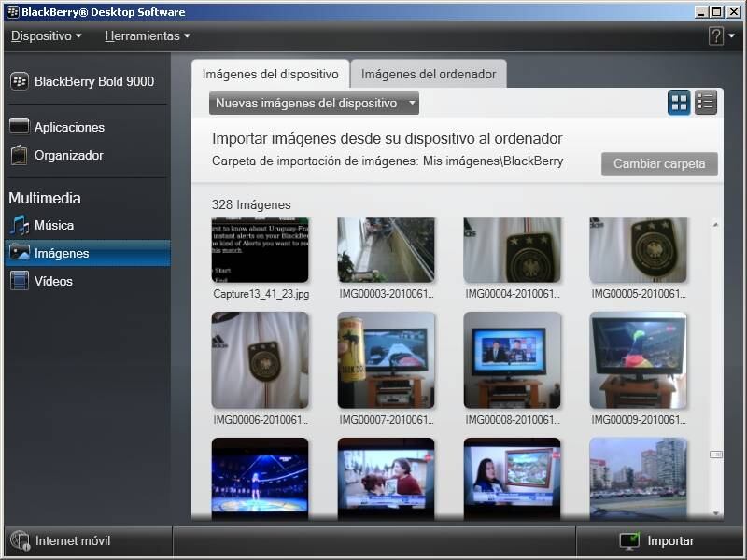Click the Imágenes picture icon in sidebar
This screenshot has width=747, height=560.
[x=20, y=253]
